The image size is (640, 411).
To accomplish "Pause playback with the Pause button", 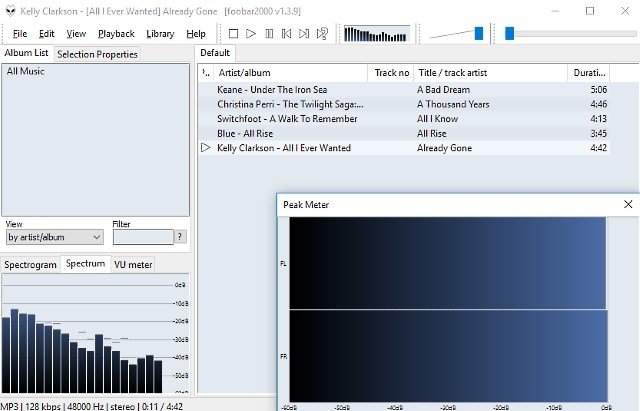I will (269, 33).
